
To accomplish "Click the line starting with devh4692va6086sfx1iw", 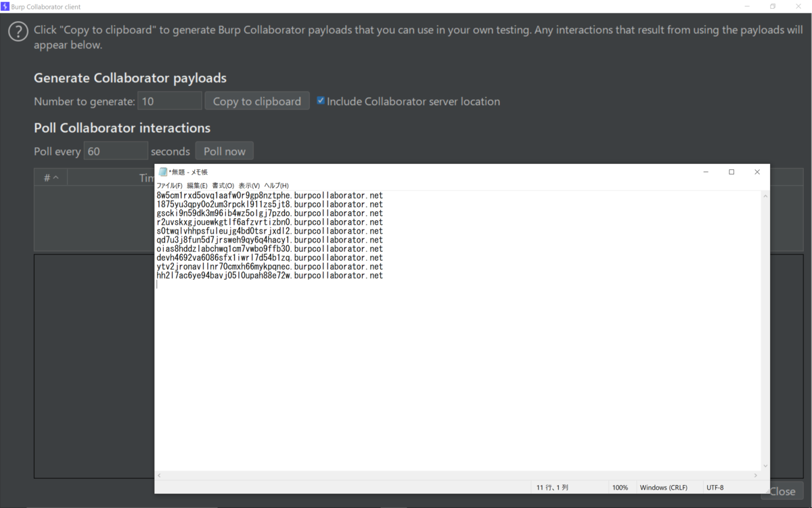I will pyautogui.click(x=269, y=257).
